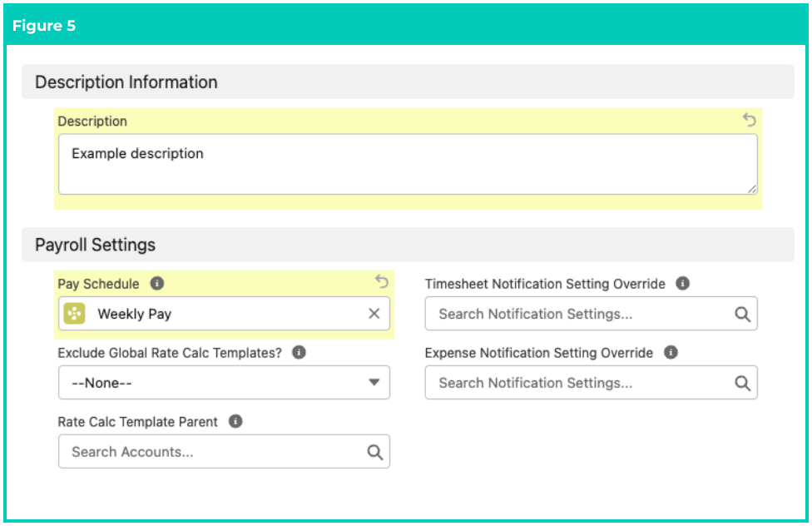The image size is (812, 526).
Task: Click the Exclude Global Rate Calc Templates label
Action: tap(170, 353)
